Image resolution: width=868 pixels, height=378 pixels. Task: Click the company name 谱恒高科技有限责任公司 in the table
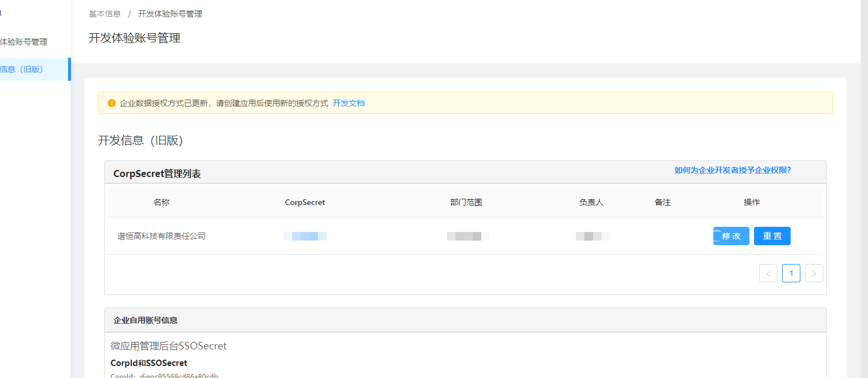pyautogui.click(x=162, y=236)
